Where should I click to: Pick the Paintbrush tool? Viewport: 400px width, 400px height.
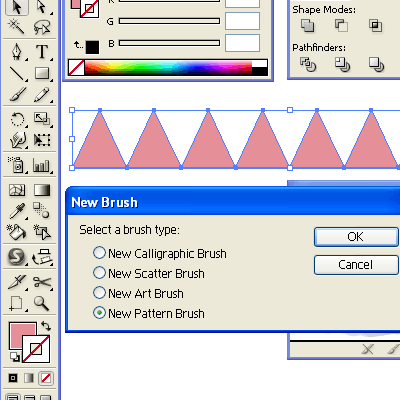(x=17, y=95)
